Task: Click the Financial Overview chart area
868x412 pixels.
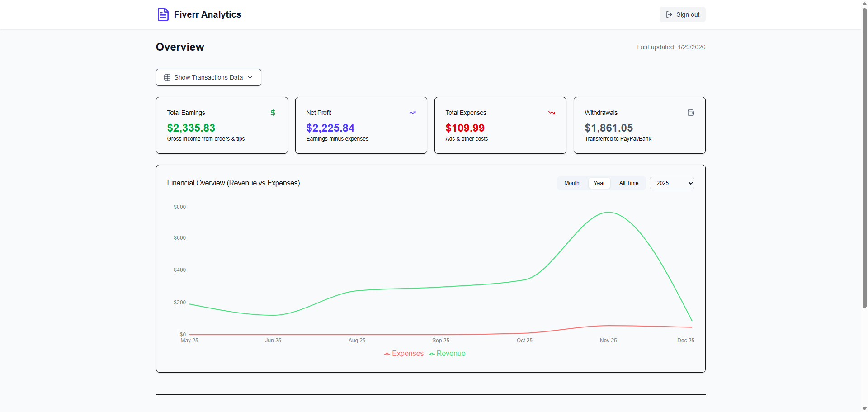Action: point(429,271)
